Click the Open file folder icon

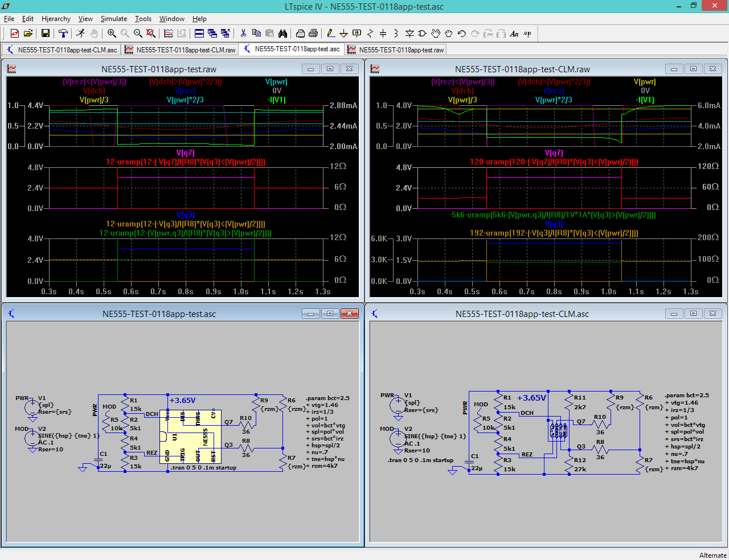tap(28, 34)
